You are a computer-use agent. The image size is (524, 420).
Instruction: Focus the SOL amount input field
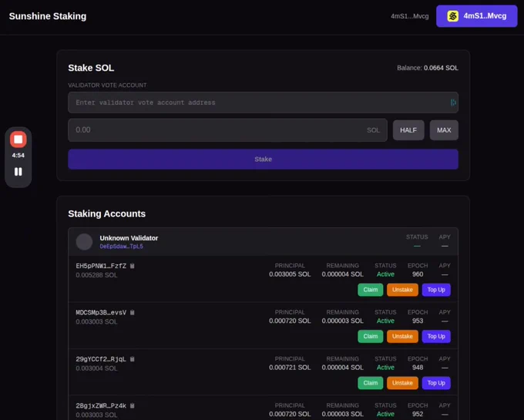(x=227, y=130)
